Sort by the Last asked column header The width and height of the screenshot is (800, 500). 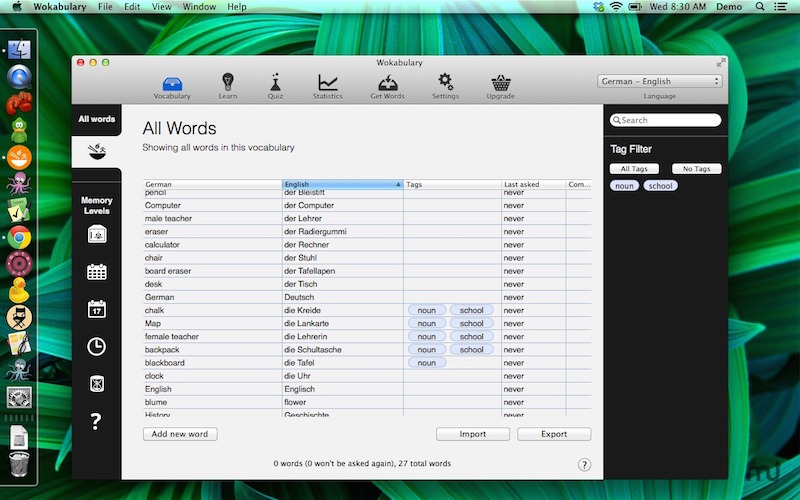coord(534,184)
